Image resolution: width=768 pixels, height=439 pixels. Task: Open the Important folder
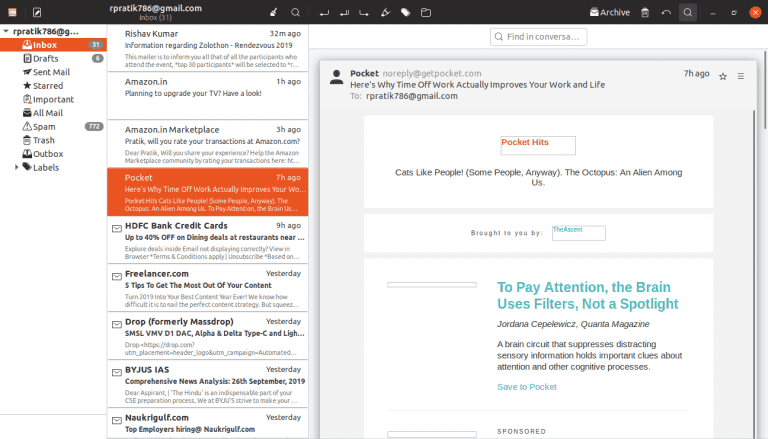(x=53, y=99)
